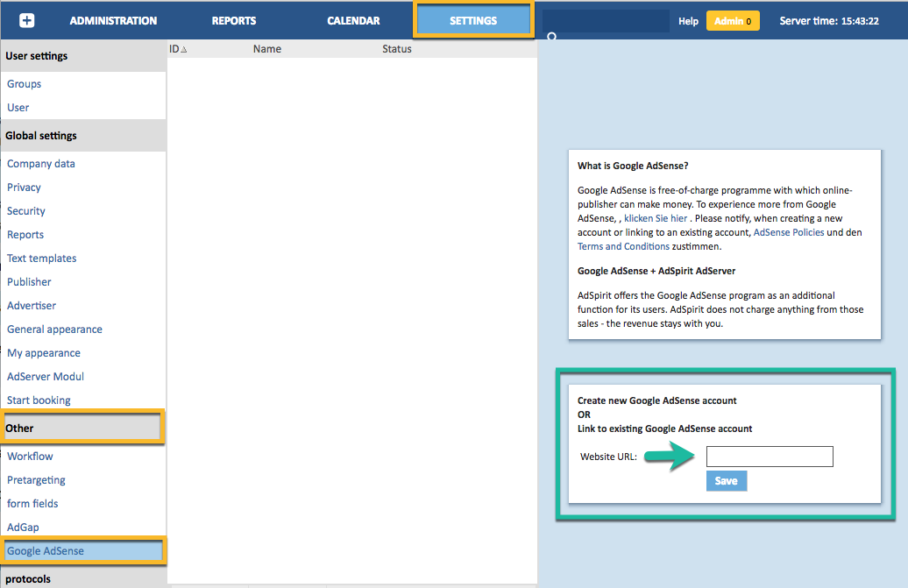Viewport: 908px width, 588px height.
Task: Open My appearance settings
Action: [44, 353]
